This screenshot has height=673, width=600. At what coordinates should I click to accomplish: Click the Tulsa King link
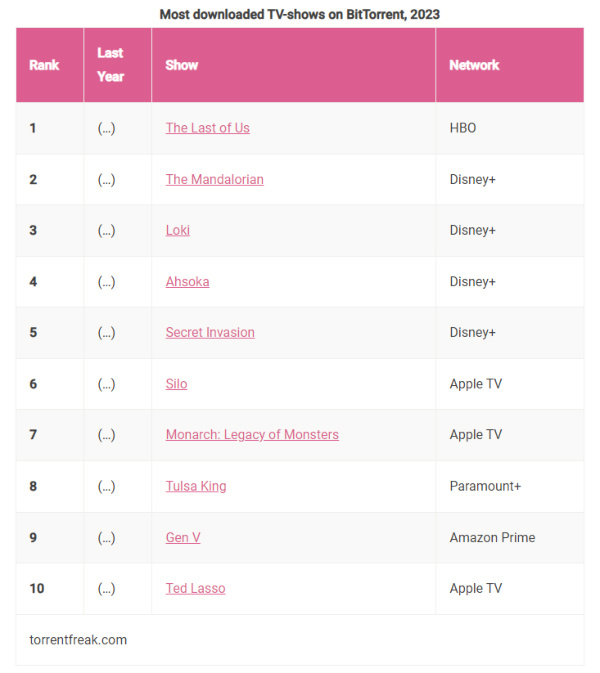196,486
